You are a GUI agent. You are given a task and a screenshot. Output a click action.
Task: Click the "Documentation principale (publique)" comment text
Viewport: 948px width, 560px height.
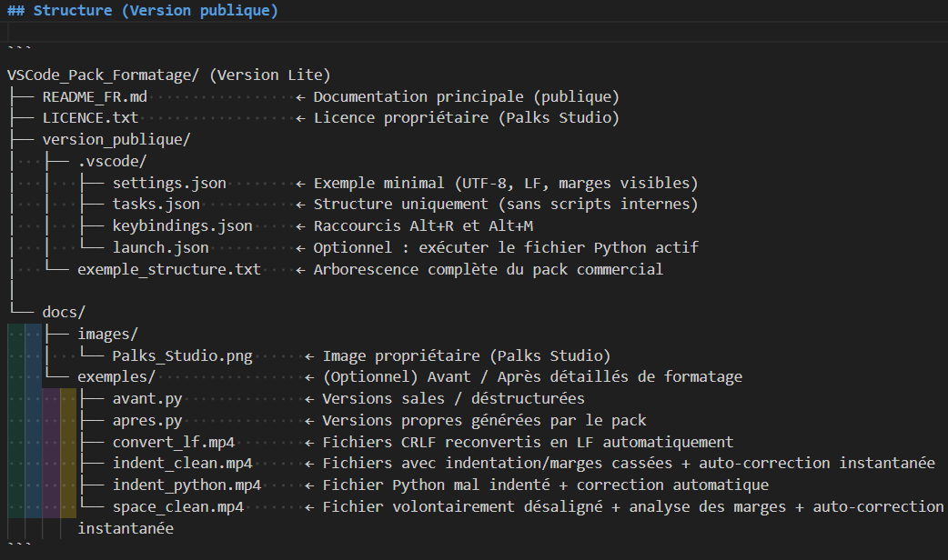tap(466, 96)
